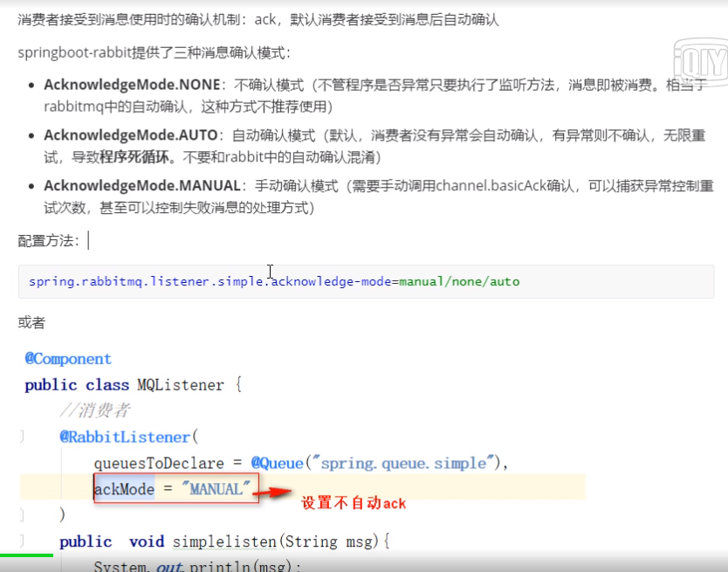Click the "MANUAL" string value

coord(216,489)
